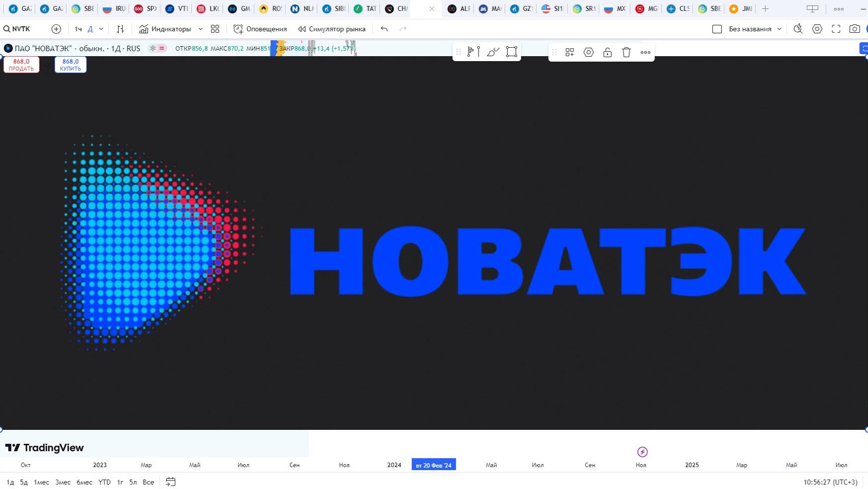Select the rectangle shape tool
Image resolution: width=868 pixels, height=489 pixels.
point(512,52)
